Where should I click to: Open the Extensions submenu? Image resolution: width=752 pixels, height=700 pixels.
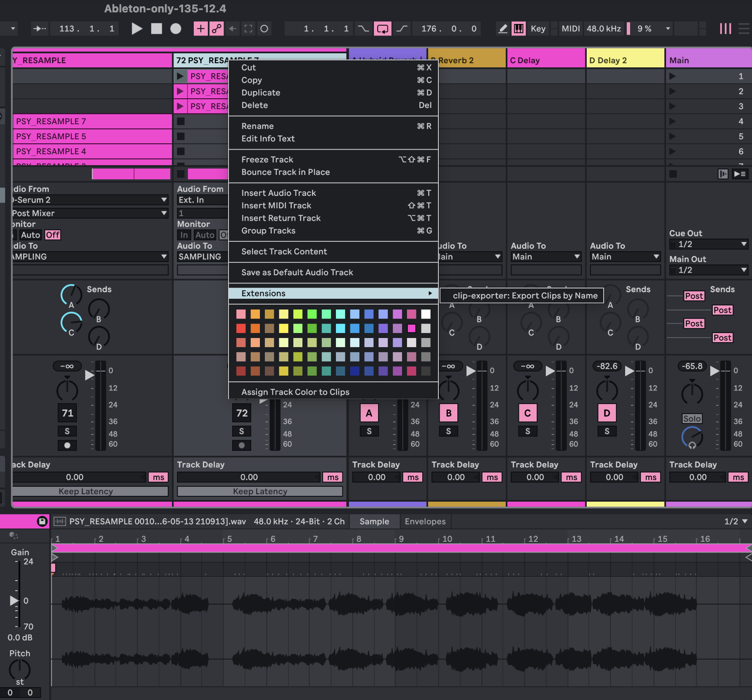click(x=333, y=293)
